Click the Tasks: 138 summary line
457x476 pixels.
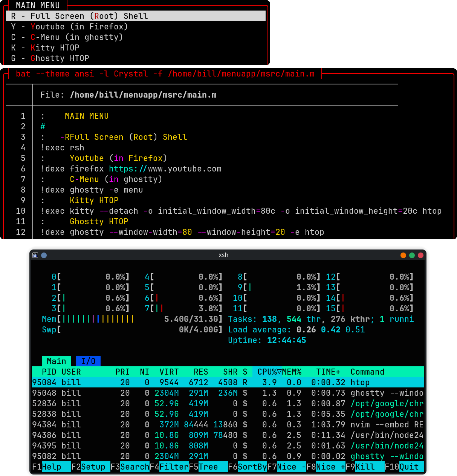[x=321, y=319]
